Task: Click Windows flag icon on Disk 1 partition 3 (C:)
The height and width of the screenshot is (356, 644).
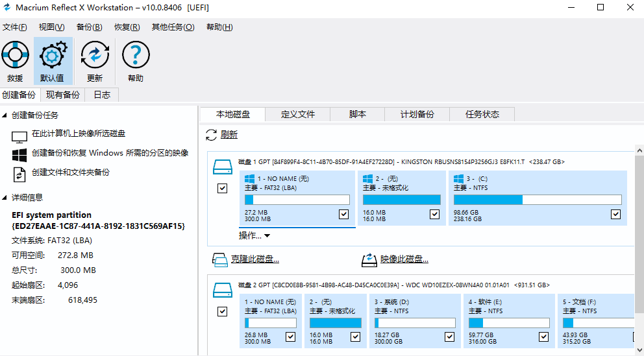Action: 459,179
